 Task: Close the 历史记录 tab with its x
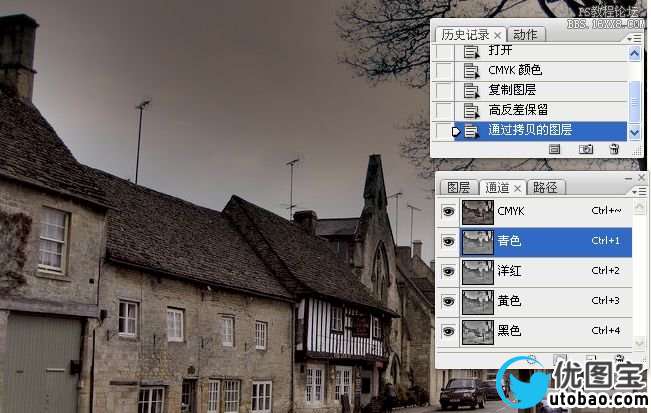tap(498, 35)
